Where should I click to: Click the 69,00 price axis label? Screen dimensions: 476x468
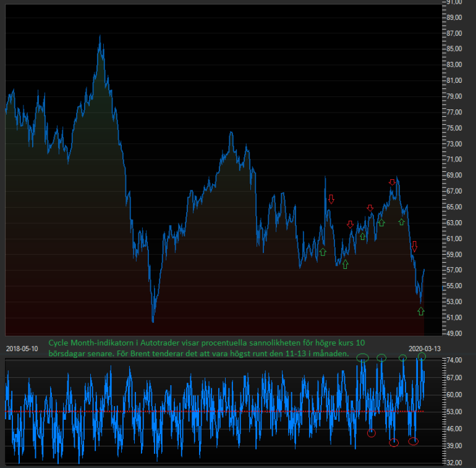pos(454,175)
